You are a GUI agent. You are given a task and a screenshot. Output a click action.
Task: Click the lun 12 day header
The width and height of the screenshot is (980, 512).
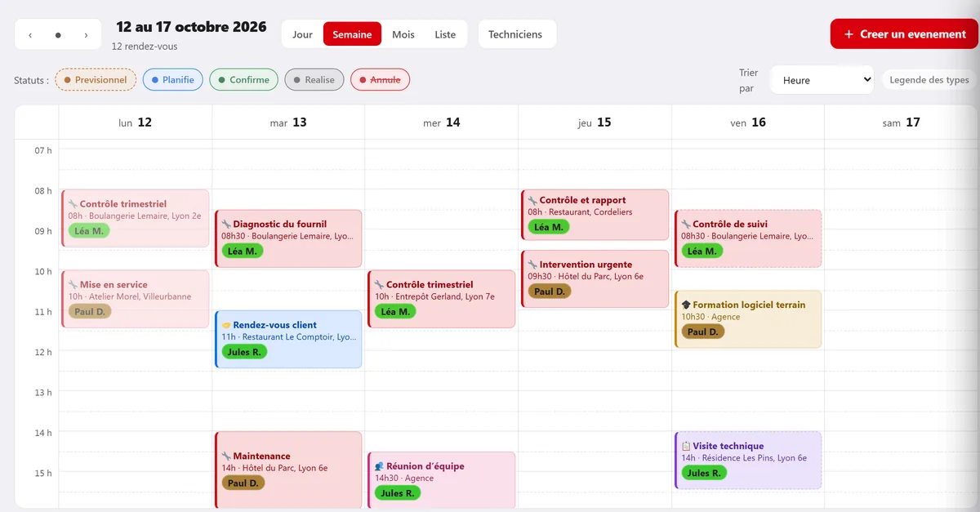click(x=136, y=122)
